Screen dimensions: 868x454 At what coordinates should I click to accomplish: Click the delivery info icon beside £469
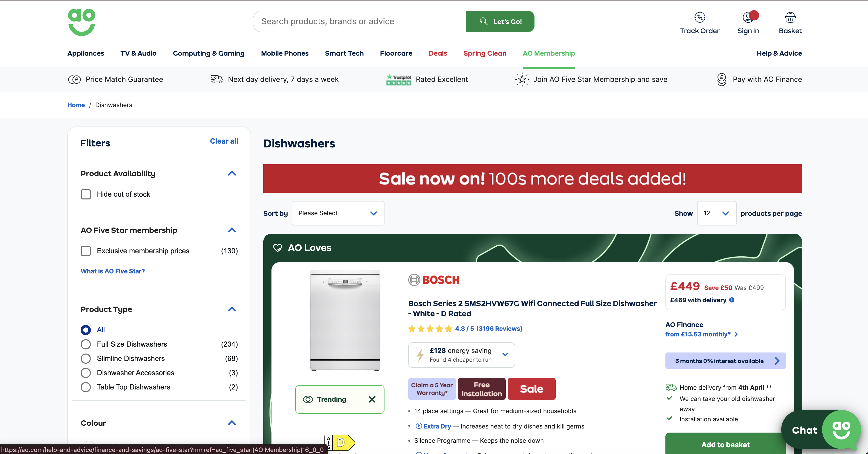click(732, 300)
